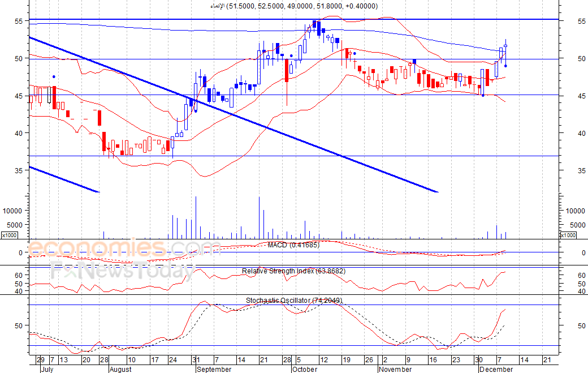Viewport: 588px width, 373px height.
Task: Select date label 19 in October
Action: tap(347, 360)
